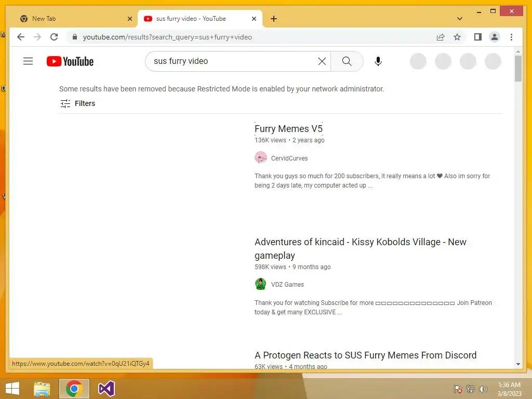The width and height of the screenshot is (532, 399).
Task: Open the Furry Memes V5 video
Action: (288, 129)
